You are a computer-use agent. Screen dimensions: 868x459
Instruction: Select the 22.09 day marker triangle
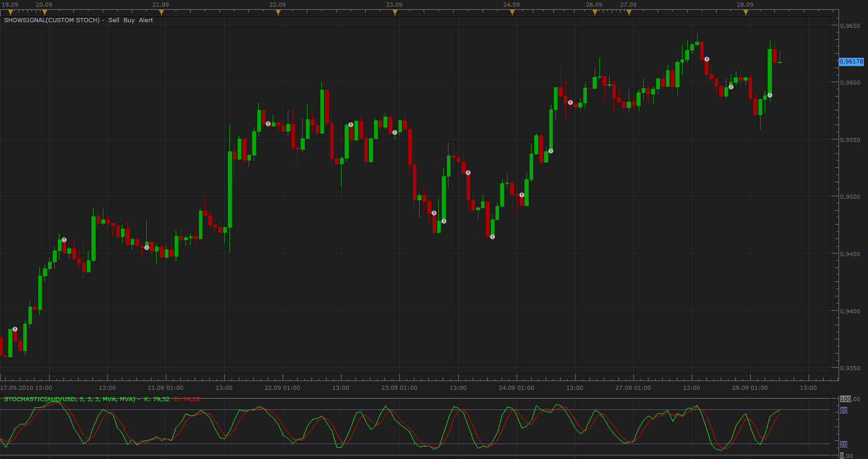pyautogui.click(x=278, y=12)
